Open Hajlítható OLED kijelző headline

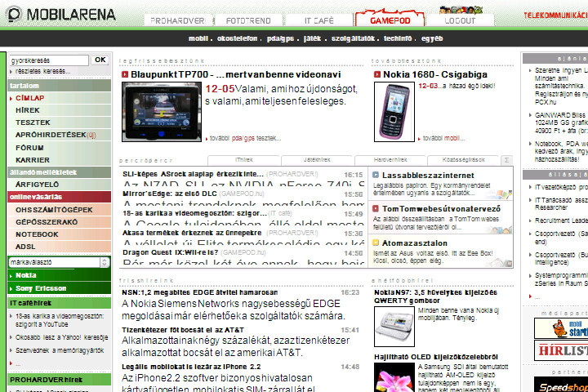click(436, 357)
